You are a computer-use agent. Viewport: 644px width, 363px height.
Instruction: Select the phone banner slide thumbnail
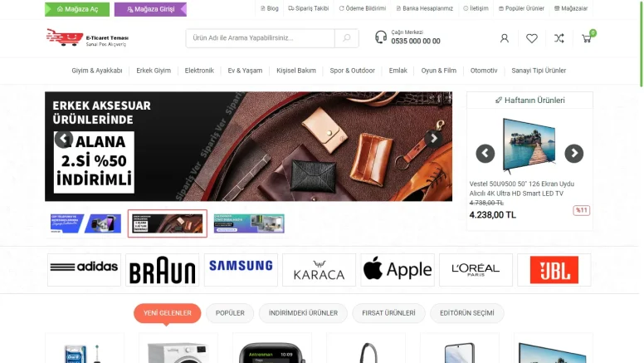click(x=85, y=223)
